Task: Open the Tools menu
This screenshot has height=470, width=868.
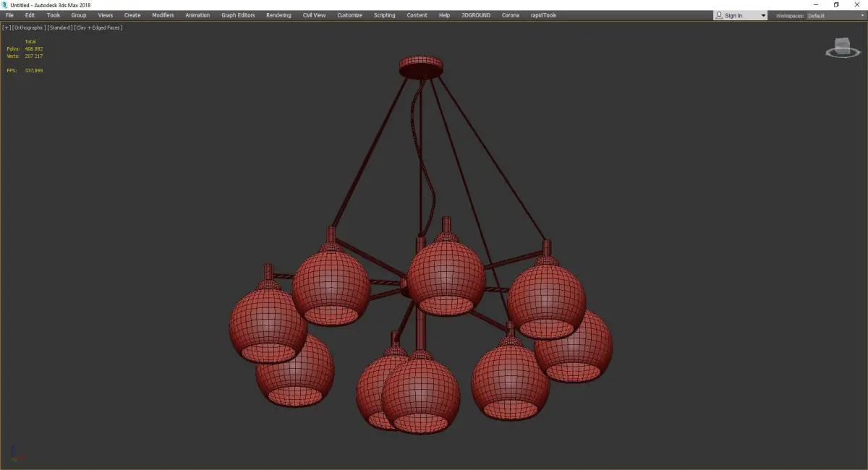Action: point(54,15)
